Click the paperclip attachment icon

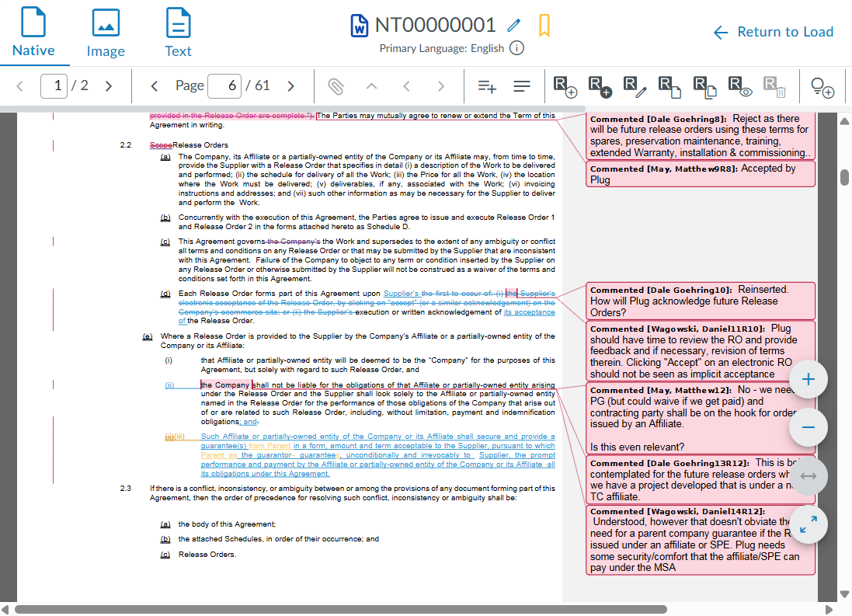point(336,86)
